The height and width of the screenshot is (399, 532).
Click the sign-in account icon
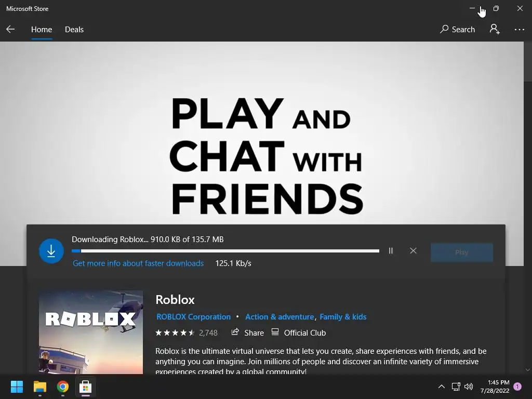tap(495, 29)
